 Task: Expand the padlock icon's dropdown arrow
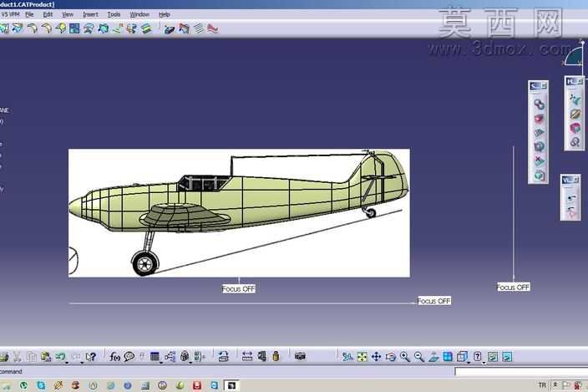pos(190,363)
